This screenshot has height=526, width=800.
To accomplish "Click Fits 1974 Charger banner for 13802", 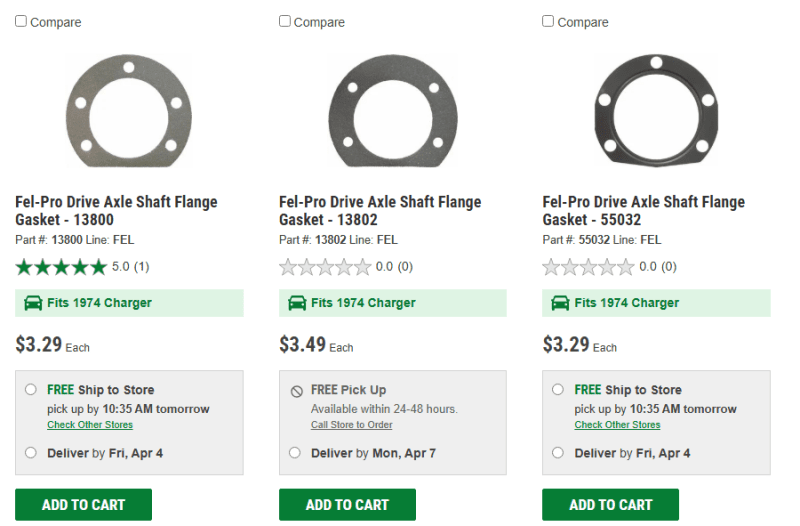I will click(x=393, y=303).
